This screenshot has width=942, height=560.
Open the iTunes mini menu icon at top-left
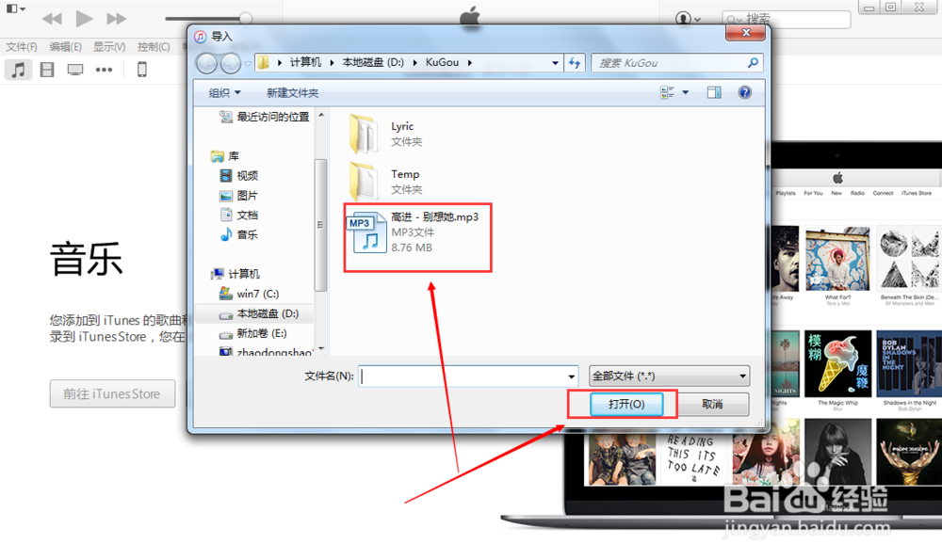click(16, 8)
